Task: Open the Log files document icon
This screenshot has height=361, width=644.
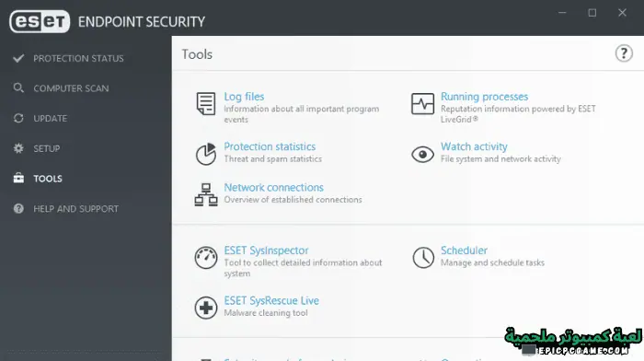Action: coord(205,104)
